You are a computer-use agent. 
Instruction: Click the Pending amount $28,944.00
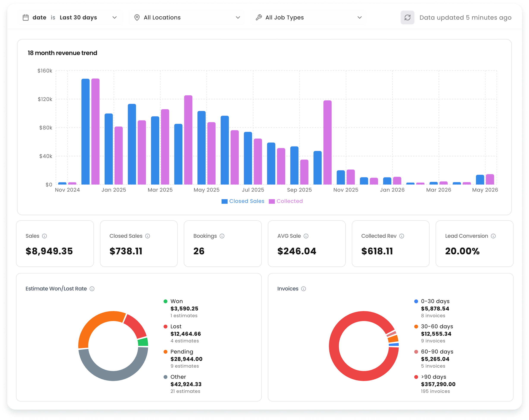(x=186, y=359)
